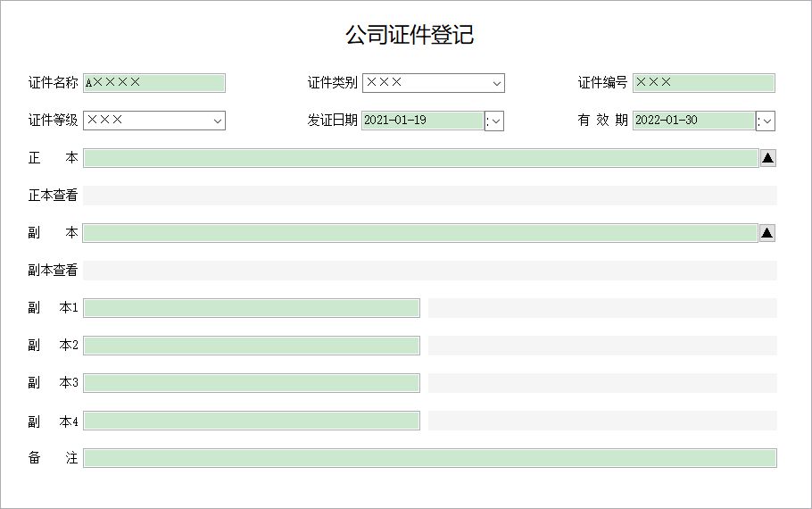Focus the 副本 attachment path field

click(420, 233)
